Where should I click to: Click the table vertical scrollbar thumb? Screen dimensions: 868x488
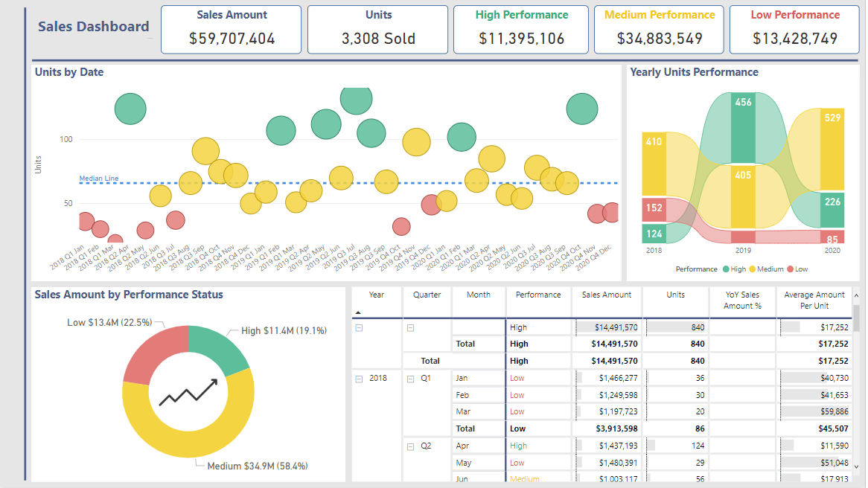tap(856, 318)
